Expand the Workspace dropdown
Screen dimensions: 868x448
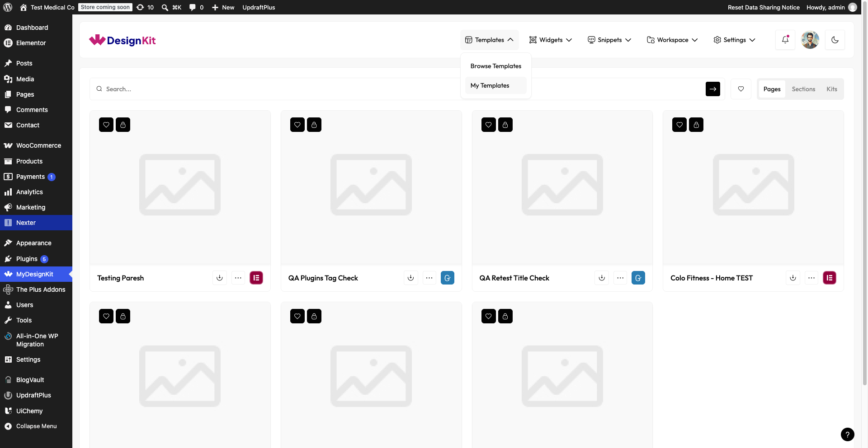[x=672, y=40]
